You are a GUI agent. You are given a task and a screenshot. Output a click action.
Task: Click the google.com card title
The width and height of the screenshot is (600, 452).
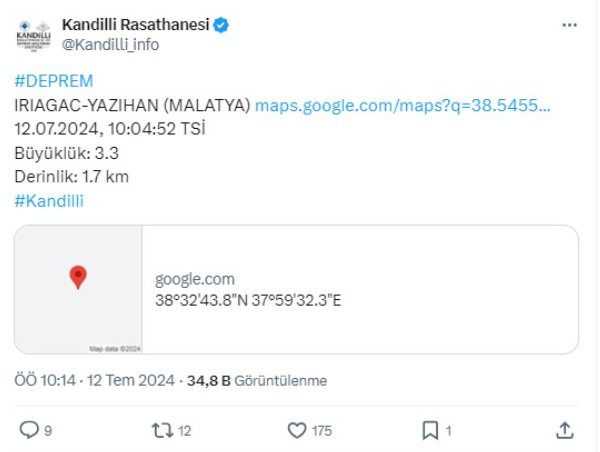tap(195, 279)
